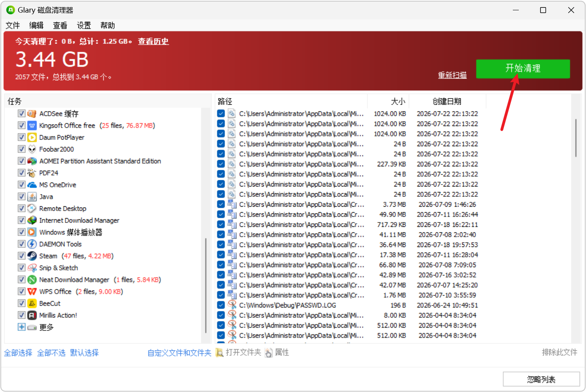Click the date 2026-07-18 19:57:53
586x392 pixels.
(x=447, y=245)
